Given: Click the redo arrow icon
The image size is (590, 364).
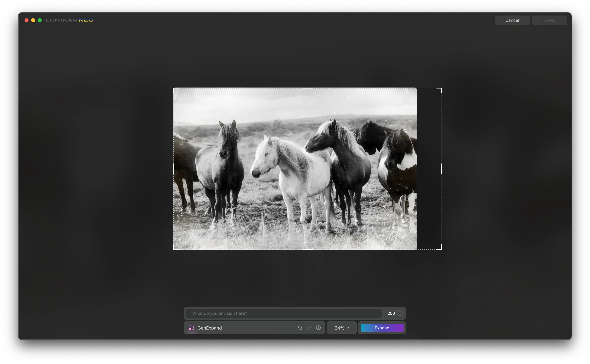Looking at the screenshot, I should click(309, 328).
